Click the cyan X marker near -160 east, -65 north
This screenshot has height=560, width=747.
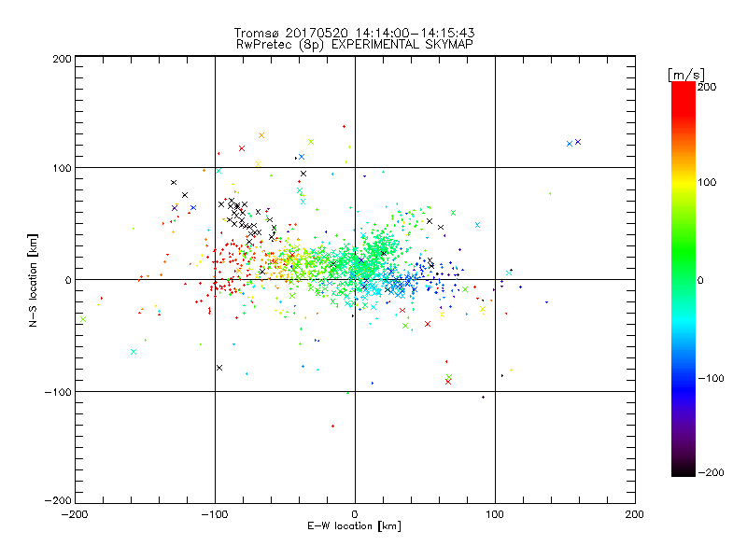coord(134,352)
